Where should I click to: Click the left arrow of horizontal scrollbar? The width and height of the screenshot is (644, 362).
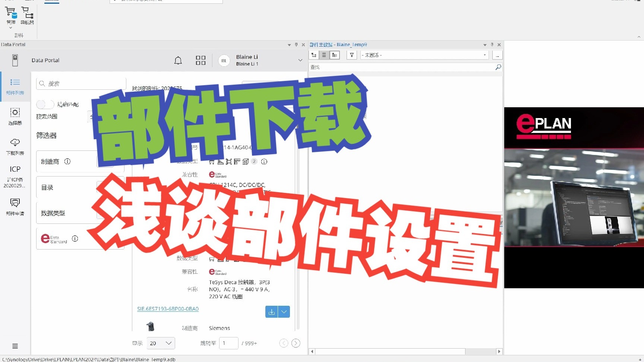click(x=312, y=351)
